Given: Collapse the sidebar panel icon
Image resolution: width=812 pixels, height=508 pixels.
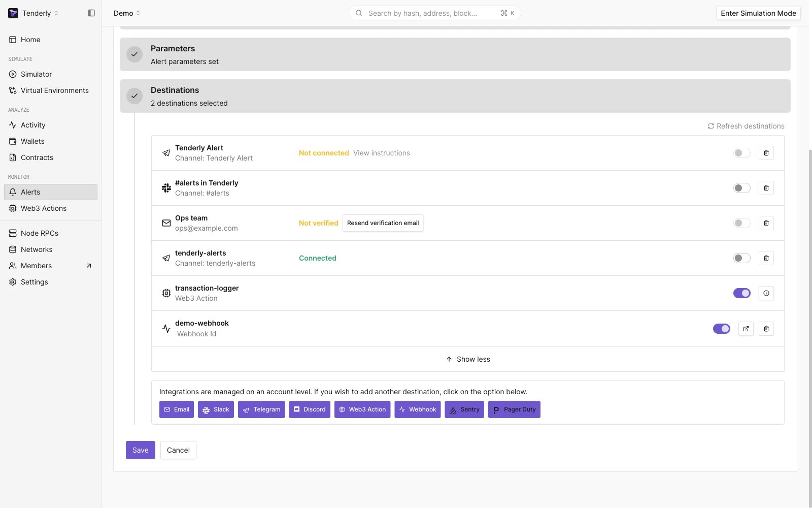Looking at the screenshot, I should (91, 13).
